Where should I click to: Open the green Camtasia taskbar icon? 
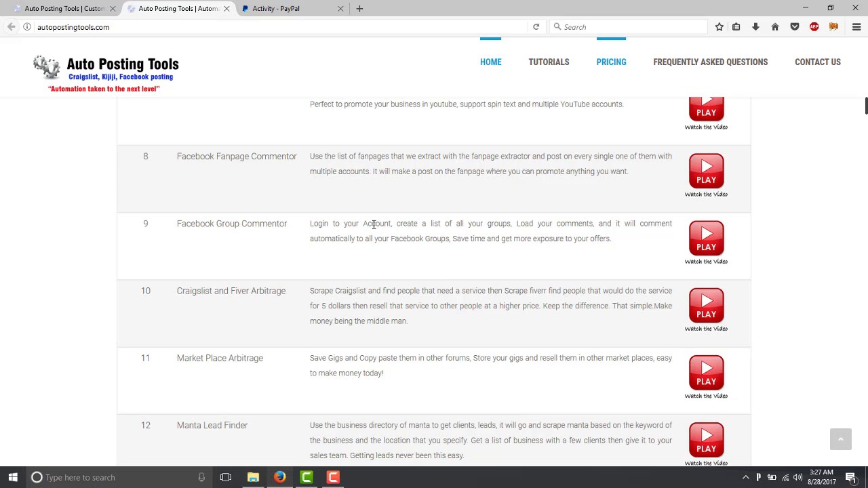pyautogui.click(x=307, y=477)
